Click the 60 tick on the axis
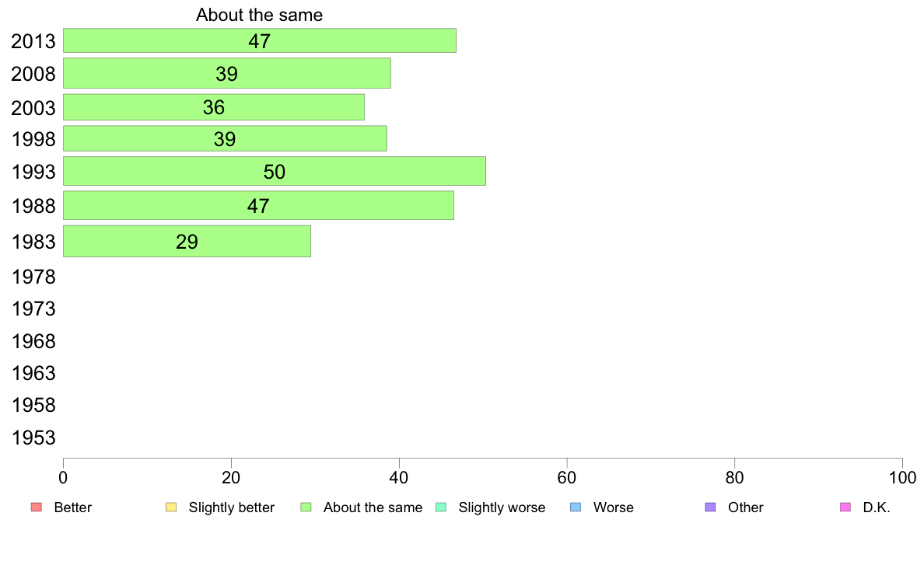The width and height of the screenshot is (924, 572). pos(567,478)
